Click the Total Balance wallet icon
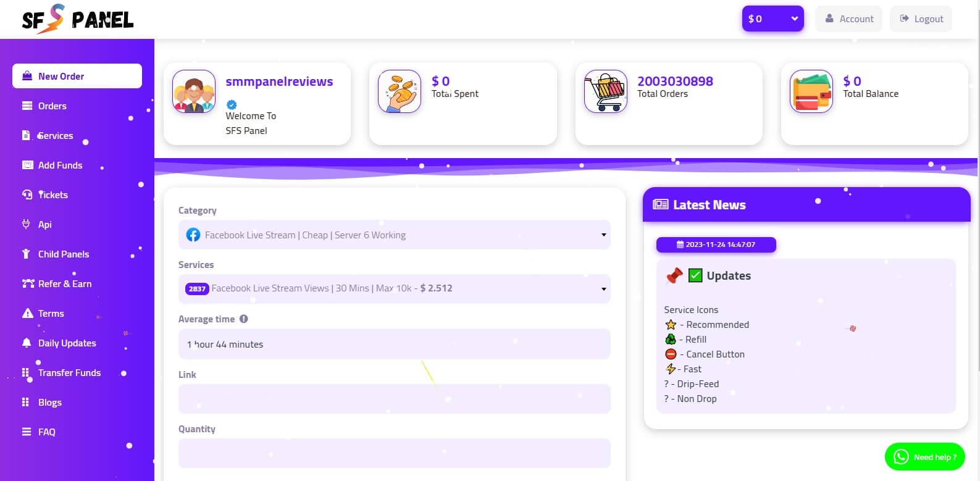Image resolution: width=980 pixels, height=481 pixels. (811, 91)
